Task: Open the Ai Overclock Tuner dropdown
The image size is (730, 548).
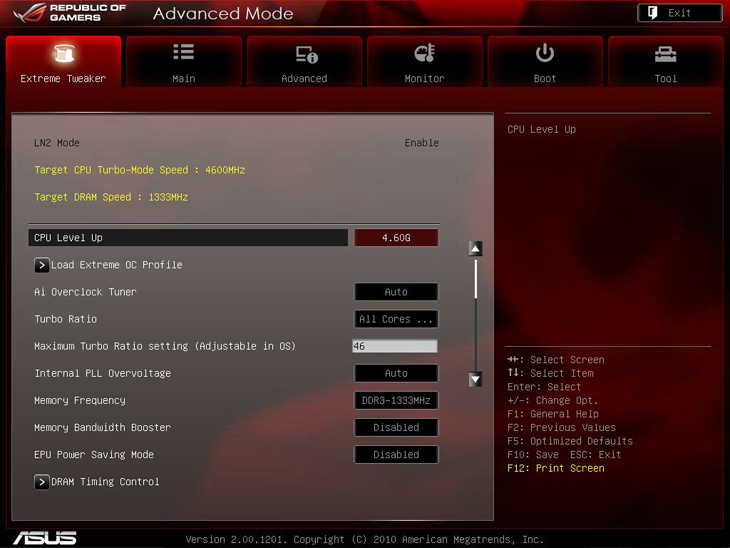Action: [396, 292]
